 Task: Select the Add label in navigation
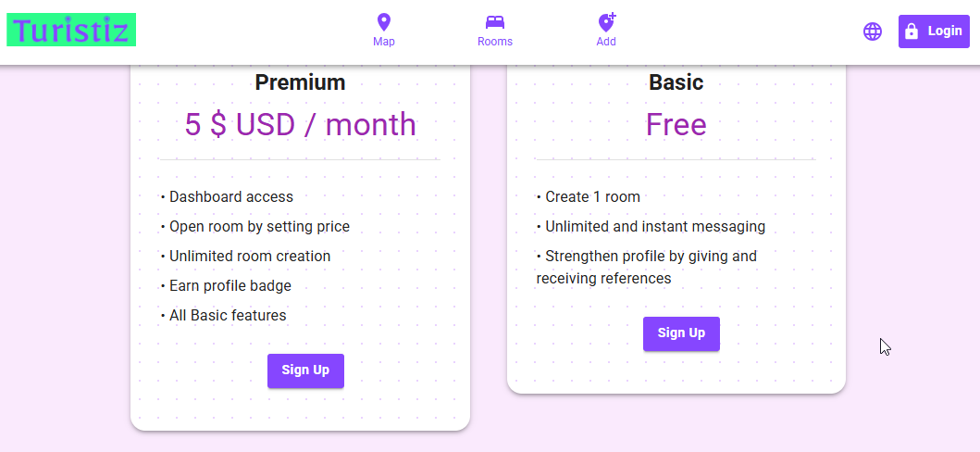point(606,42)
